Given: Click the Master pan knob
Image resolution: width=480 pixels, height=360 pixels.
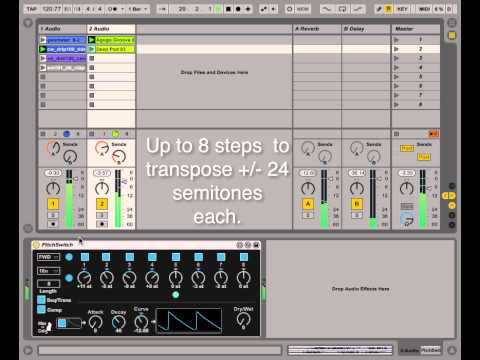Looking at the screenshot, I should pos(406,189).
